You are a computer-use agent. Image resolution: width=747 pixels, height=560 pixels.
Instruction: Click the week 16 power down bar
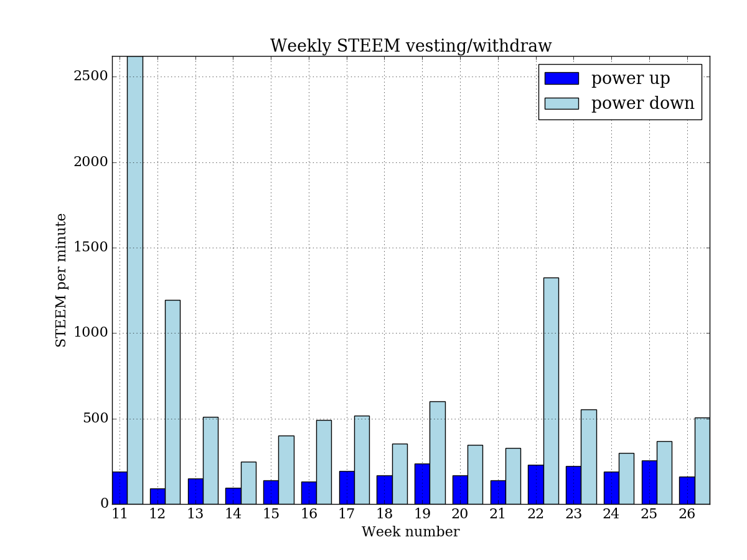coord(324,462)
